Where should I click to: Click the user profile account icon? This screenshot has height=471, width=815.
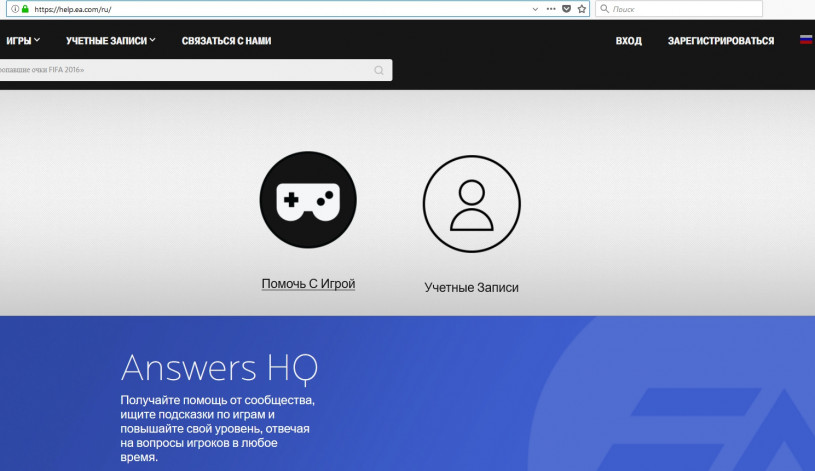pyautogui.click(x=471, y=202)
